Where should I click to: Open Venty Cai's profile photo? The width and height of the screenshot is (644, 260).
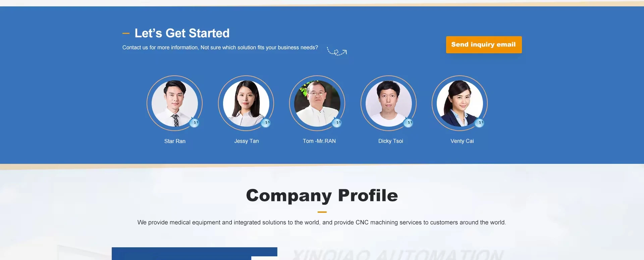[x=460, y=103]
